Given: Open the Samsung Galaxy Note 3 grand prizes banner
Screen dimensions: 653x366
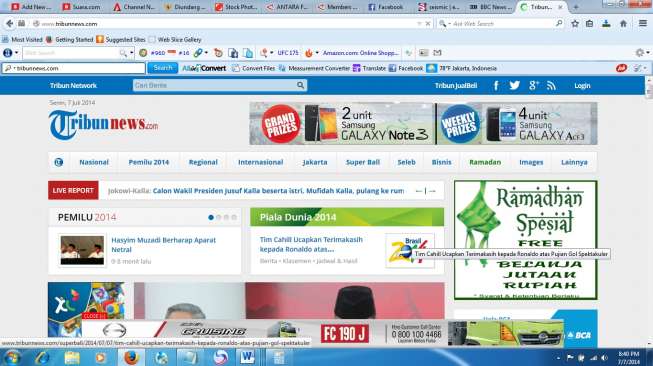Looking at the screenshot, I should [x=342, y=124].
